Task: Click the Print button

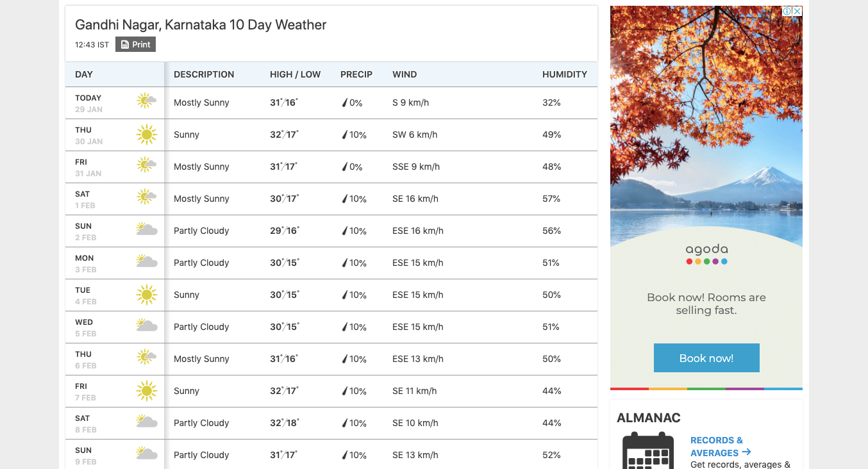Action: click(x=135, y=44)
